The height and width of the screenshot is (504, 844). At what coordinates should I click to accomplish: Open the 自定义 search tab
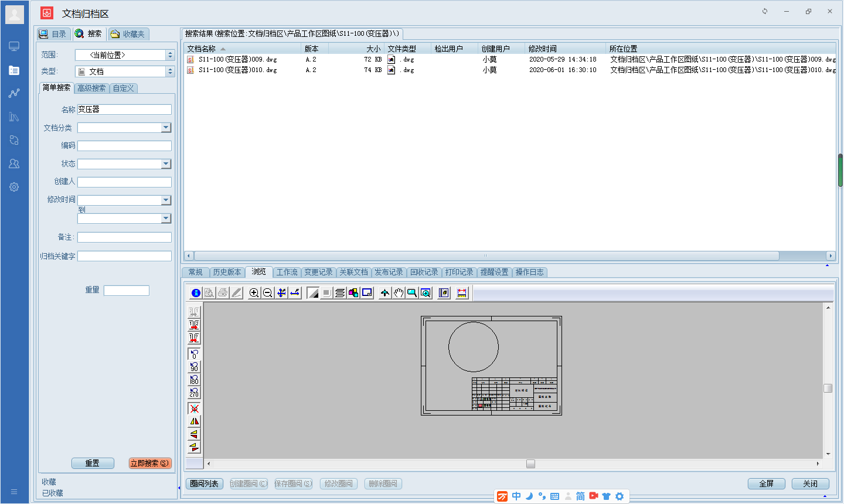point(124,88)
